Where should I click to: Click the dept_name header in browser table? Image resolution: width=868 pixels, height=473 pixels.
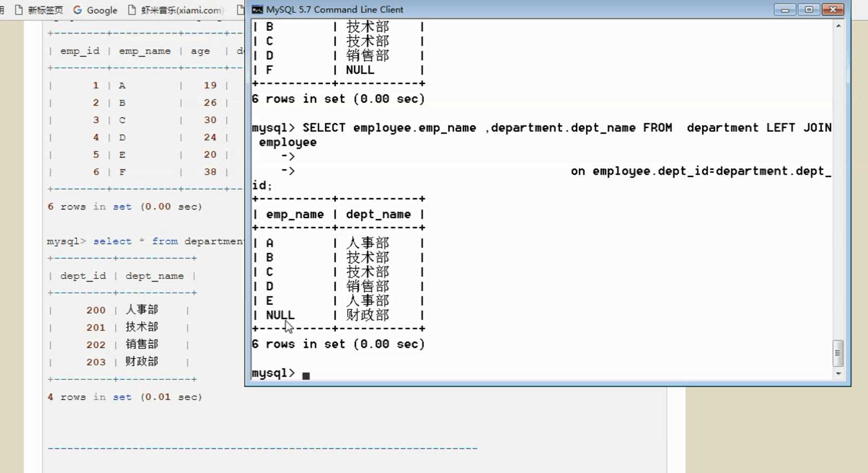click(x=154, y=276)
